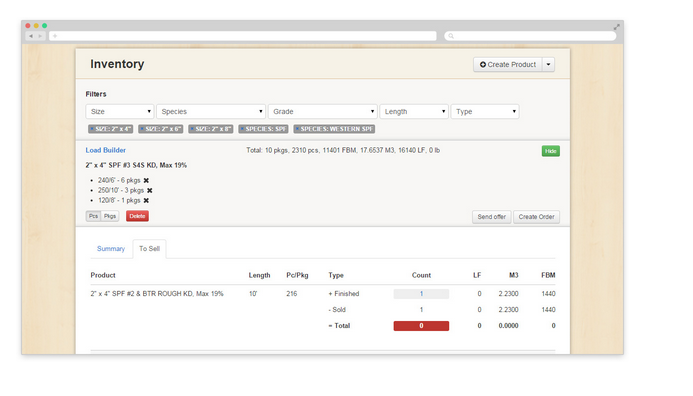Click the Count column header
Screen dimensions: 693x396
421,275
